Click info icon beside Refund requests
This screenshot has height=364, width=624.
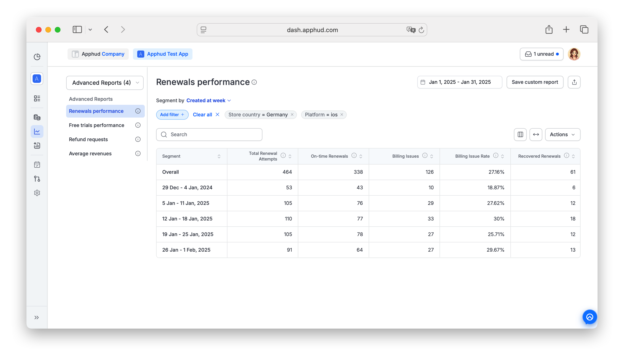pos(138,139)
